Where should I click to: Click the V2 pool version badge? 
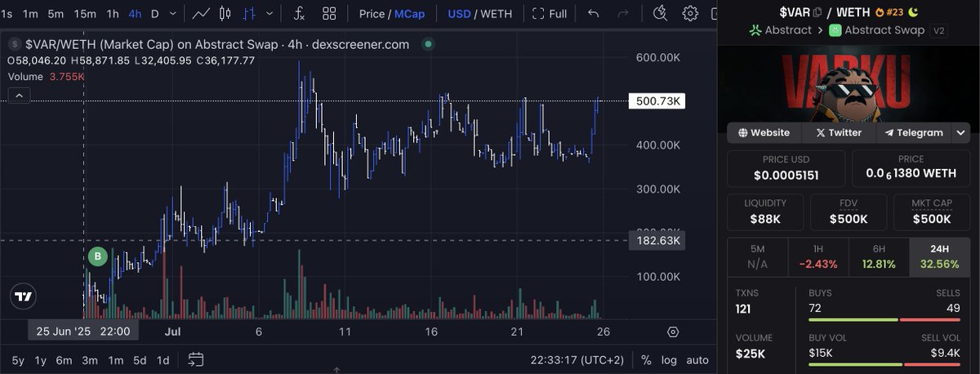[939, 30]
